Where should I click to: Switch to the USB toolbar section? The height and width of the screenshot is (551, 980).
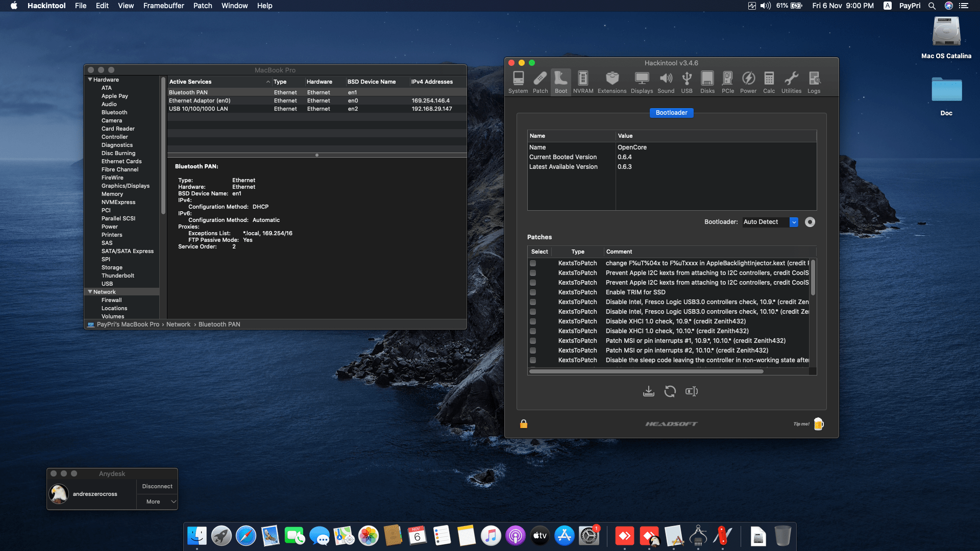[687, 82]
